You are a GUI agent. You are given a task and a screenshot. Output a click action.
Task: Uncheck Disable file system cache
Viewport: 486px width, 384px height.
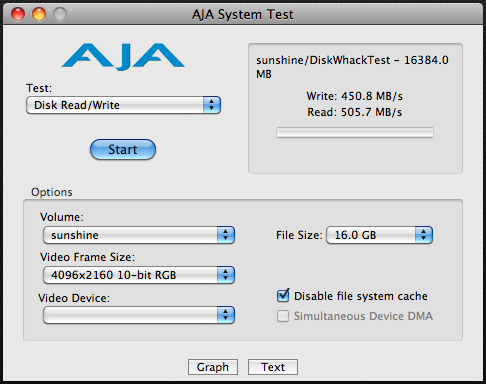click(x=283, y=296)
